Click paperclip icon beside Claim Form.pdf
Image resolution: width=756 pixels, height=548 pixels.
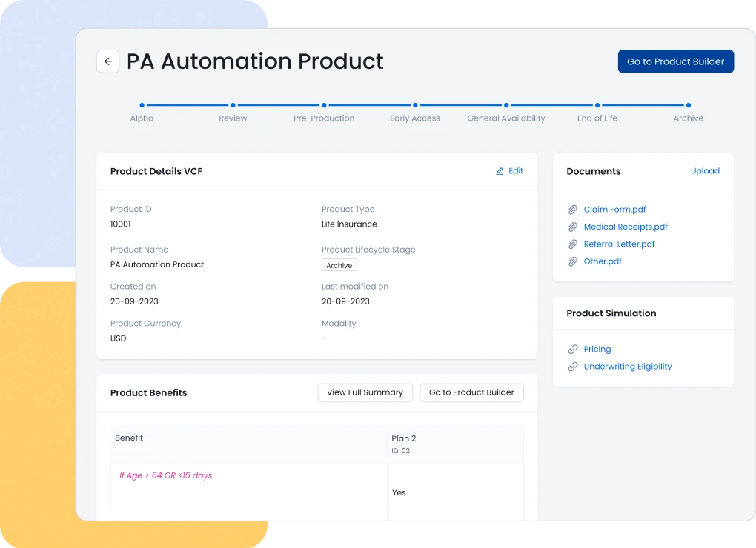(572, 210)
